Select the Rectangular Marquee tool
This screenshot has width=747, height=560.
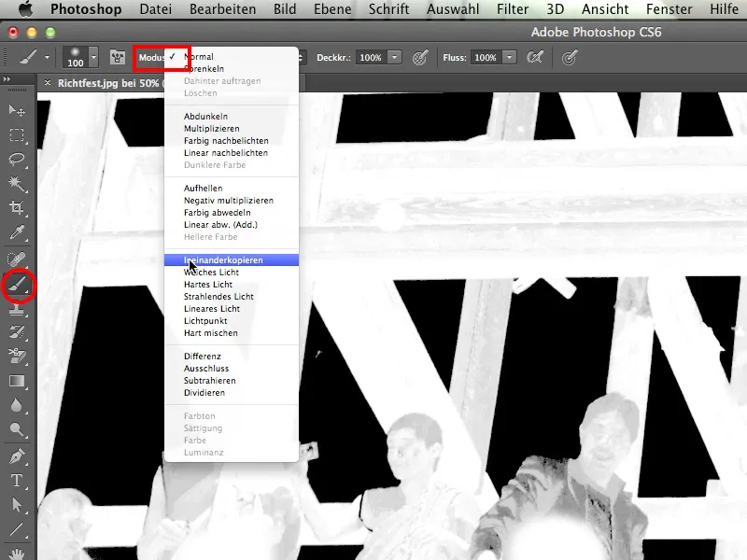coord(17,135)
